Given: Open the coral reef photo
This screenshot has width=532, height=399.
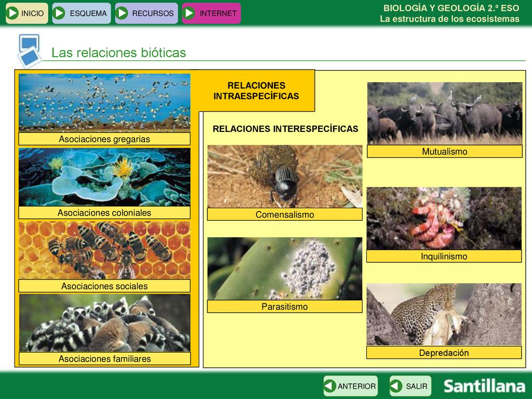Looking at the screenshot, I should pos(104,177).
